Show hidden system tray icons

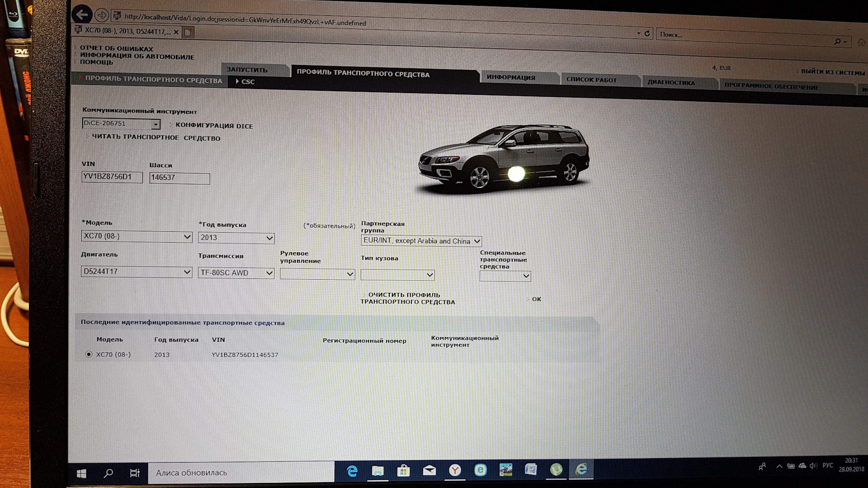click(x=779, y=466)
